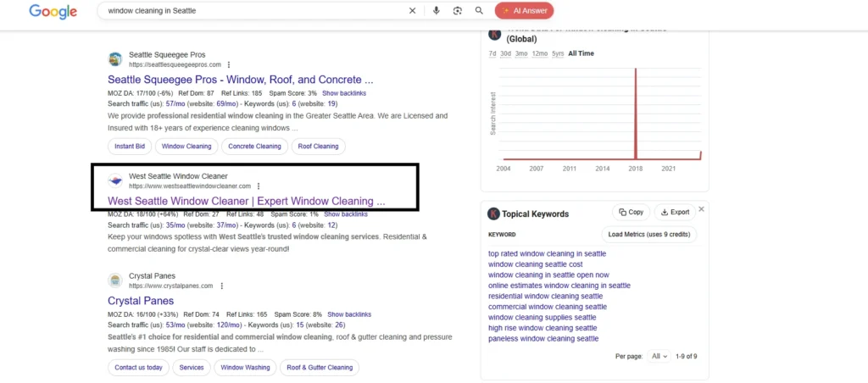Close the Topical Keywords panel
The height and width of the screenshot is (383, 868).
click(701, 209)
